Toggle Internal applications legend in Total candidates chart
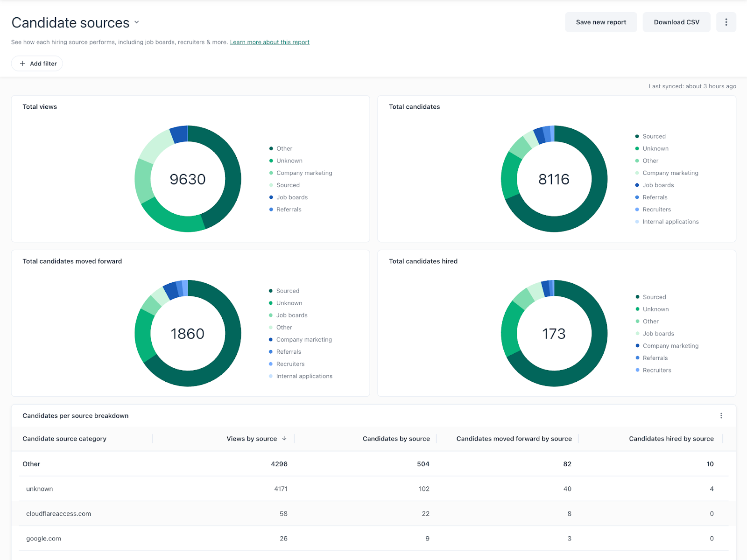Image resolution: width=747 pixels, height=560 pixels. 670,222
